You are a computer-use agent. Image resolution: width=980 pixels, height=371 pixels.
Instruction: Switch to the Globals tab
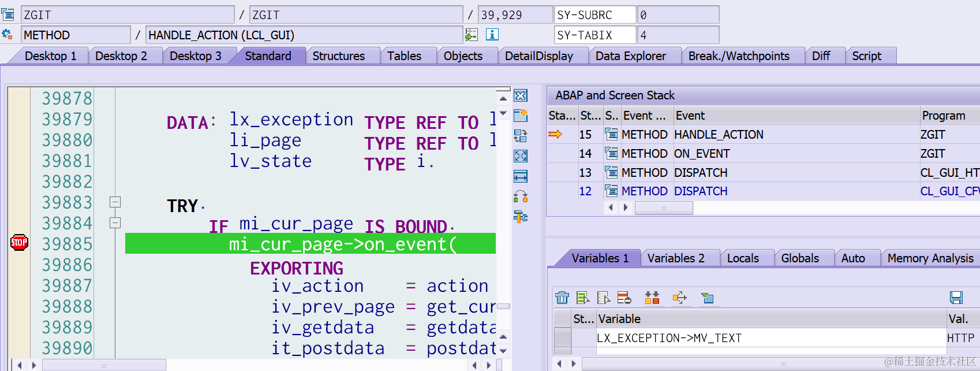(x=800, y=258)
